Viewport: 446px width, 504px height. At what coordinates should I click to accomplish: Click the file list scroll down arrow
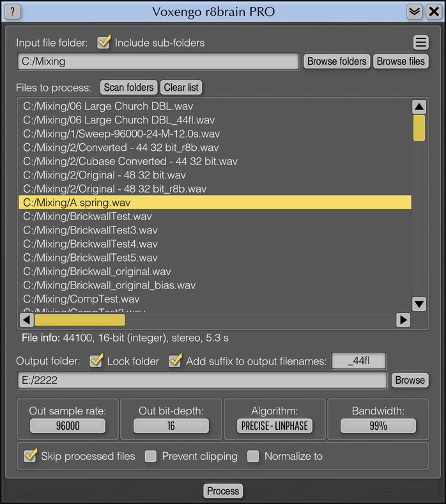click(x=419, y=304)
